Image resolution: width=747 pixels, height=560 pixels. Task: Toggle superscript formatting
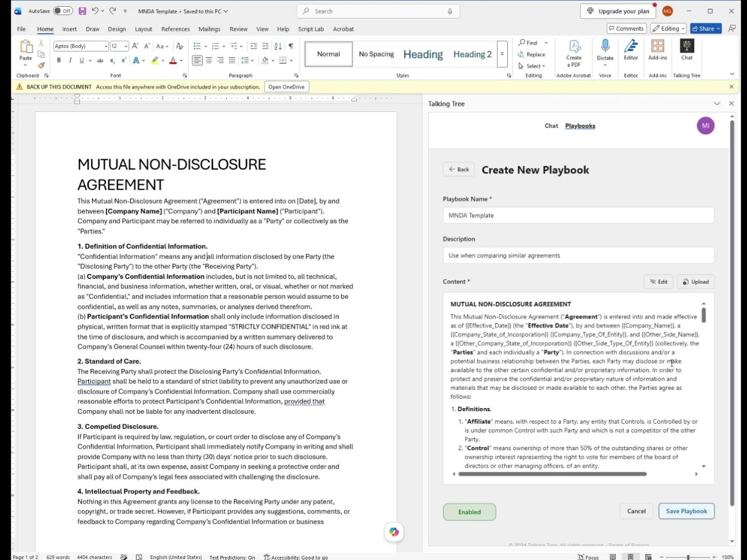click(x=124, y=61)
